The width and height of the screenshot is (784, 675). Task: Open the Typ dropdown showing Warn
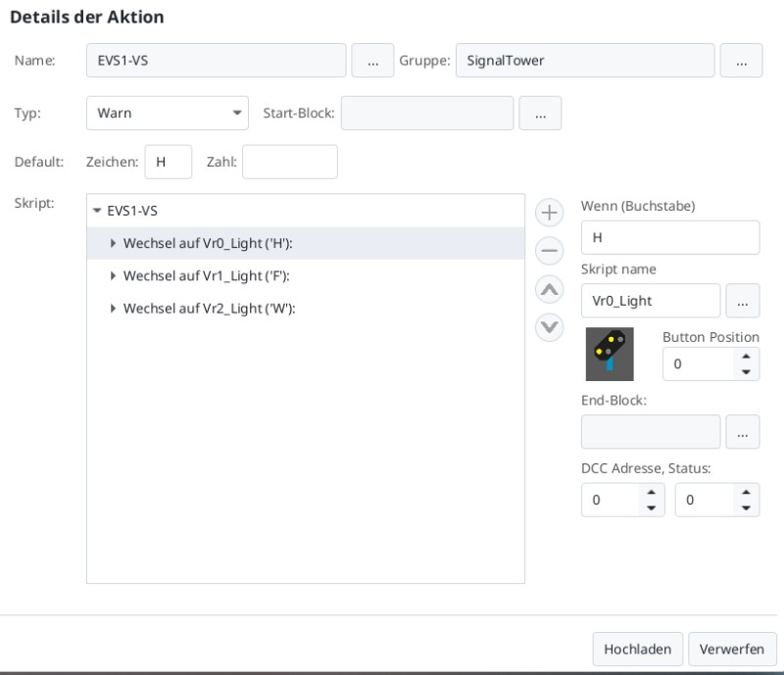point(168,113)
